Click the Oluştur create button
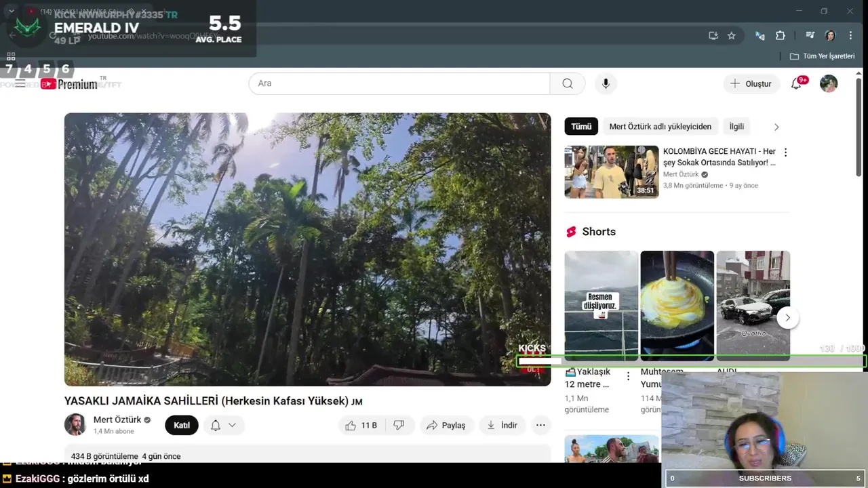868x488 pixels. point(751,83)
